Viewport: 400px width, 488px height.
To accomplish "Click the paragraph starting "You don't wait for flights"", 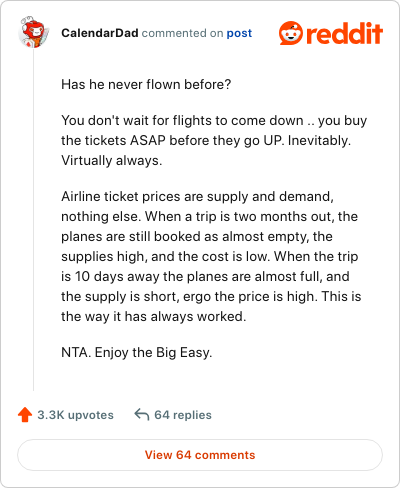I will tap(214, 140).
